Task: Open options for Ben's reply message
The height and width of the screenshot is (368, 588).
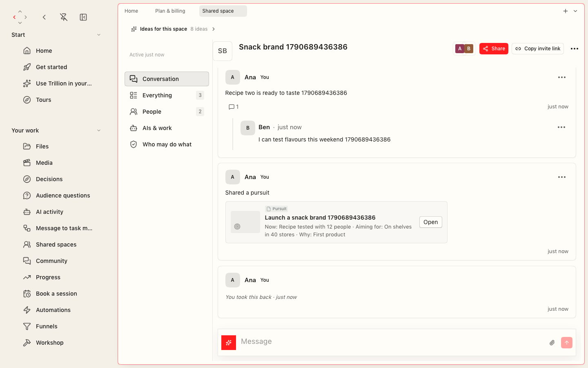Action: (x=561, y=127)
